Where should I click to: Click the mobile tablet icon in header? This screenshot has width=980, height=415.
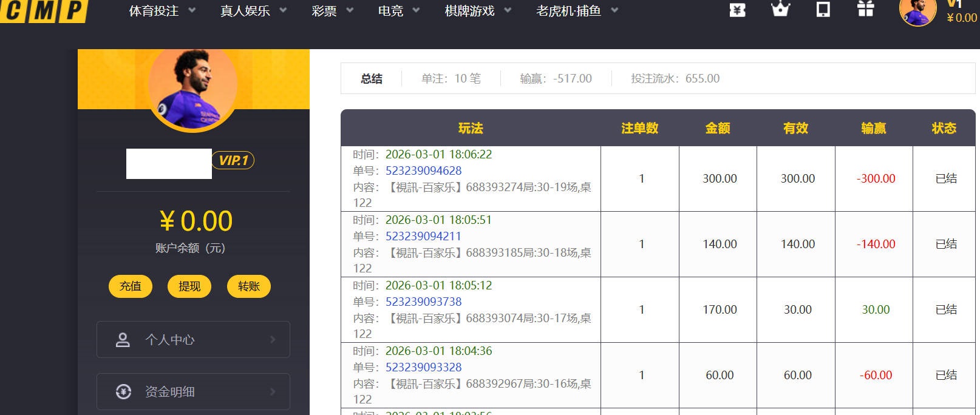pos(823,10)
